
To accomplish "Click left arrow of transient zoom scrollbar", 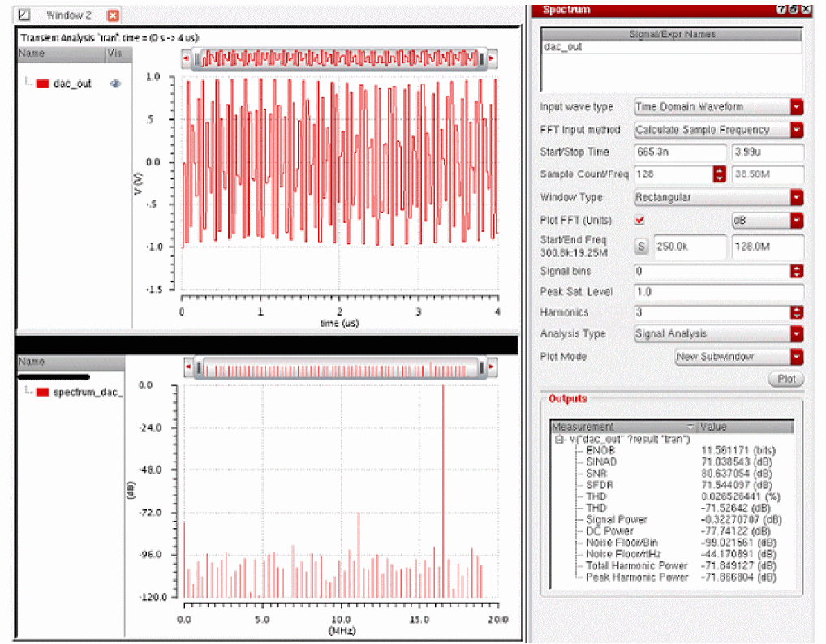I will (187, 58).
